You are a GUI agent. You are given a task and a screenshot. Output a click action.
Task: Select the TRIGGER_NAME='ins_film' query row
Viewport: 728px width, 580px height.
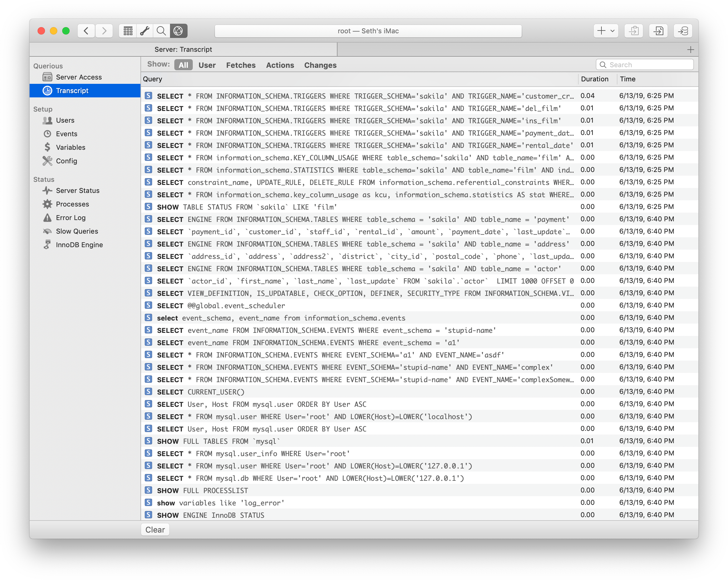[x=419, y=120]
